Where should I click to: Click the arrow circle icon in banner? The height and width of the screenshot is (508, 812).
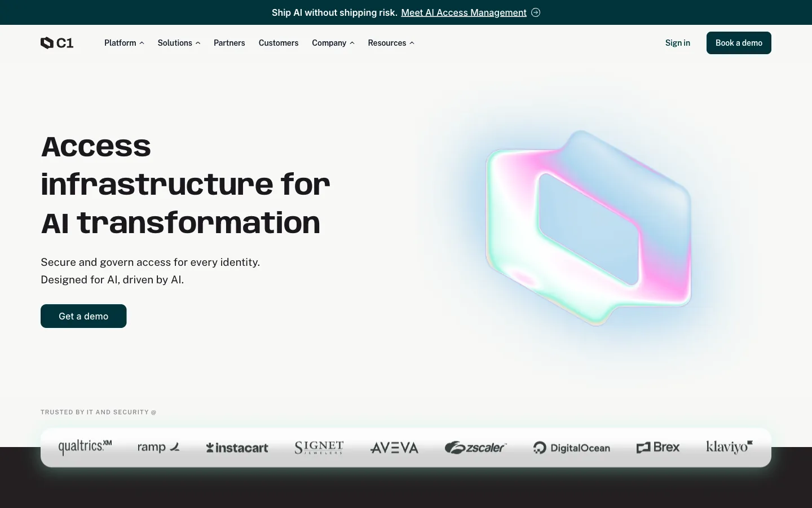tap(536, 12)
